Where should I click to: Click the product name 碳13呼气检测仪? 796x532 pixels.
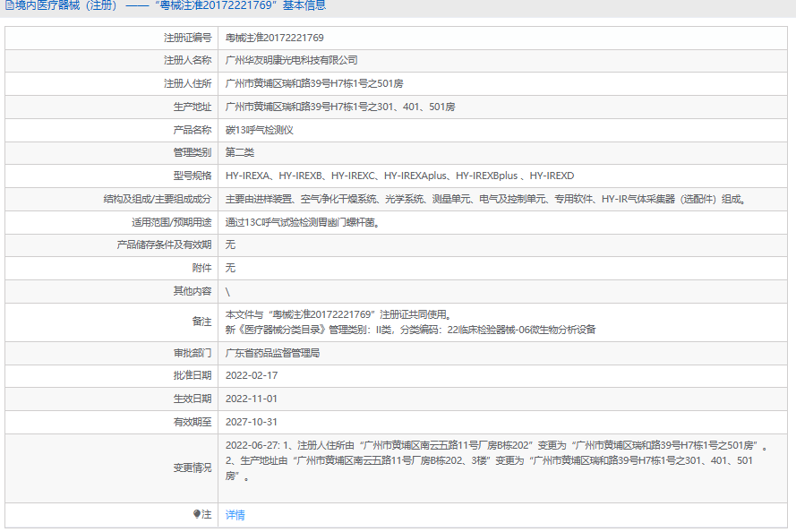[x=260, y=130]
